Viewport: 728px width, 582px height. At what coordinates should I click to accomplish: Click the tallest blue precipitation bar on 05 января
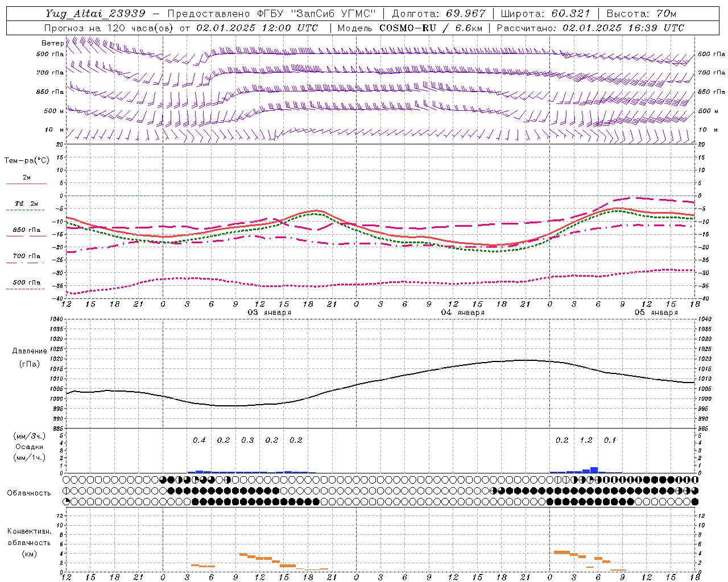tap(594, 470)
